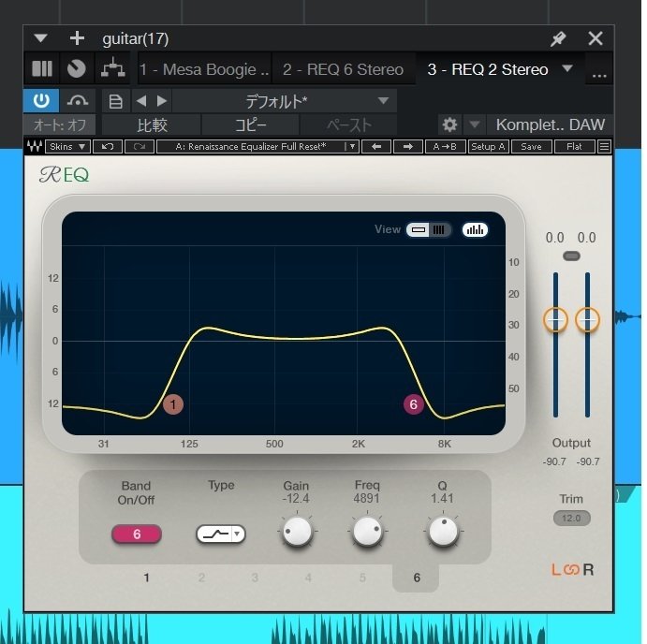Select band 6 tab
Screen dimensions: 647x644
point(416,578)
